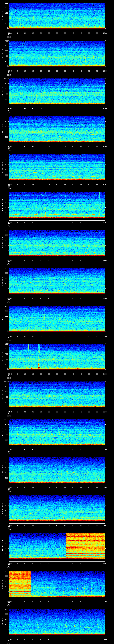Click the red broadband noise block in the 15:29:00 panel

point(20,584)
